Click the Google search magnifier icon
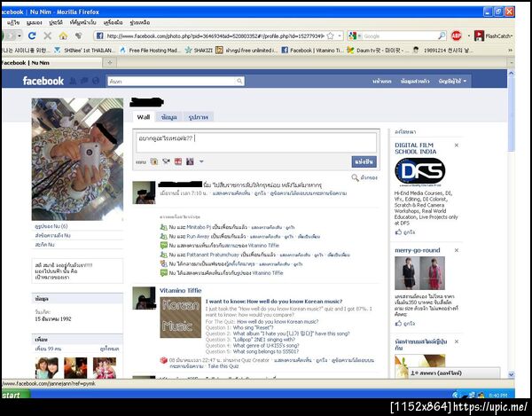 (442, 35)
